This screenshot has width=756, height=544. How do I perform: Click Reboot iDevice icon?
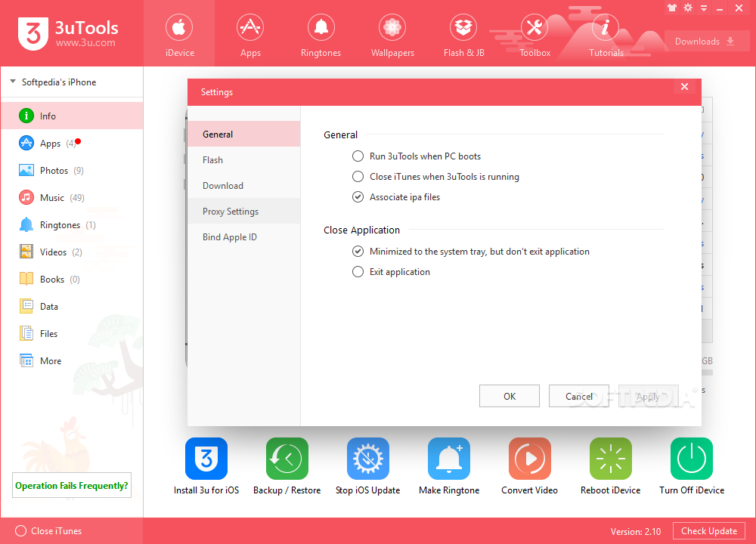tap(610, 458)
